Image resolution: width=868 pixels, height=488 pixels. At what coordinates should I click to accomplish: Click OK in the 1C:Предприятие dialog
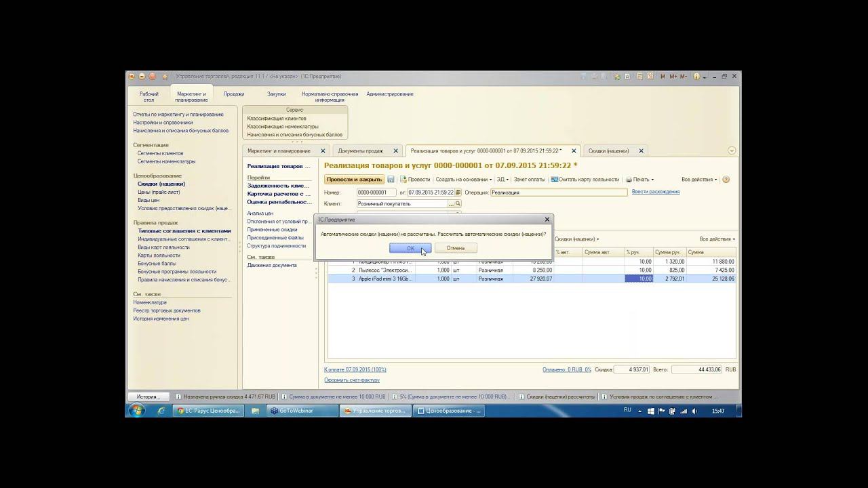[410, 248]
